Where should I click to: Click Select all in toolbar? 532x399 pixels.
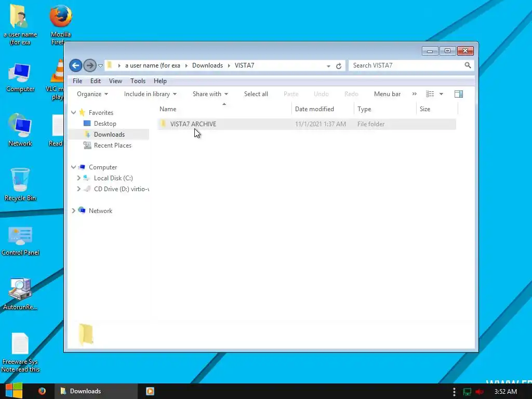(x=256, y=94)
